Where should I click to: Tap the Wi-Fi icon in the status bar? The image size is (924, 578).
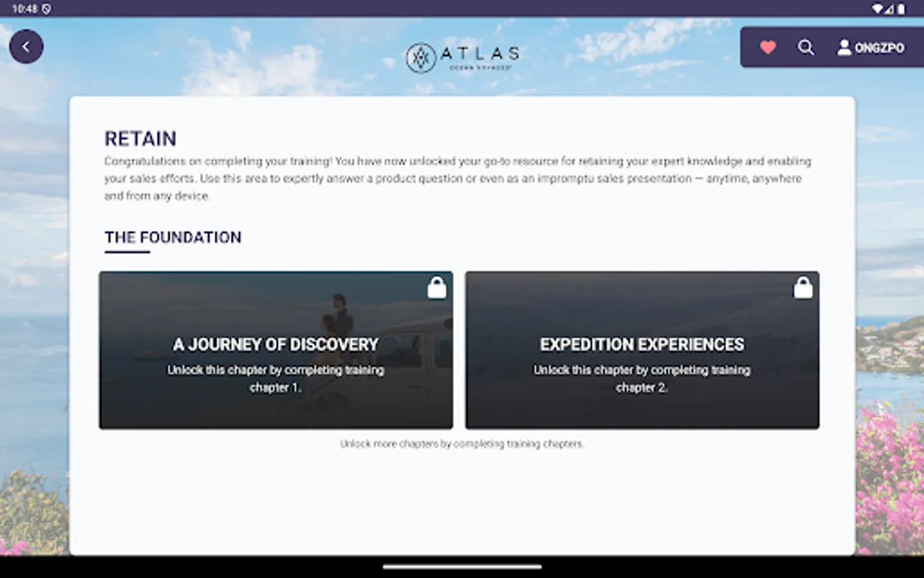877,9
